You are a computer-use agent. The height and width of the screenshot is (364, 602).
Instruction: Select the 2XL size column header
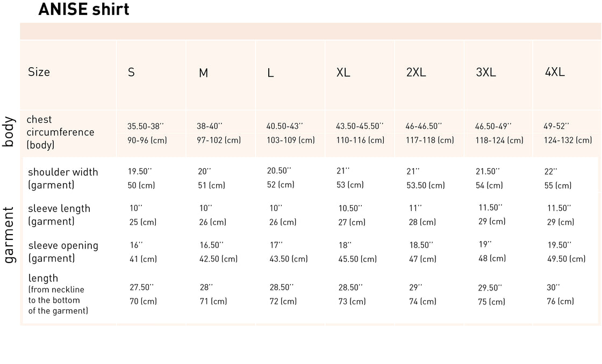pos(416,72)
